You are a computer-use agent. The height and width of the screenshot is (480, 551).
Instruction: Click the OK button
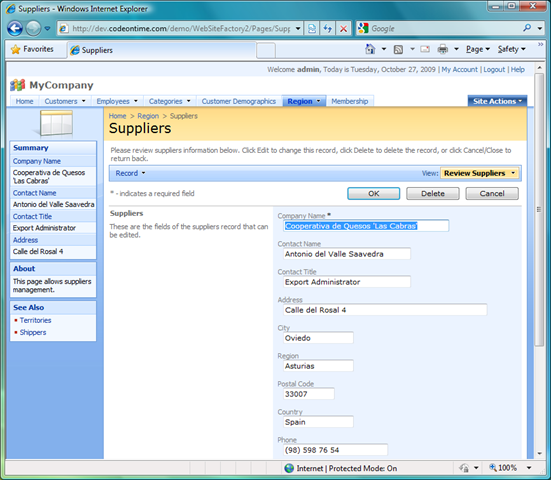[x=374, y=194]
